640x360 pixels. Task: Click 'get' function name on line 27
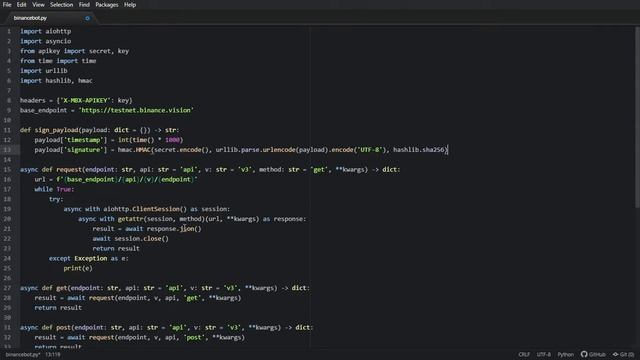62,288
